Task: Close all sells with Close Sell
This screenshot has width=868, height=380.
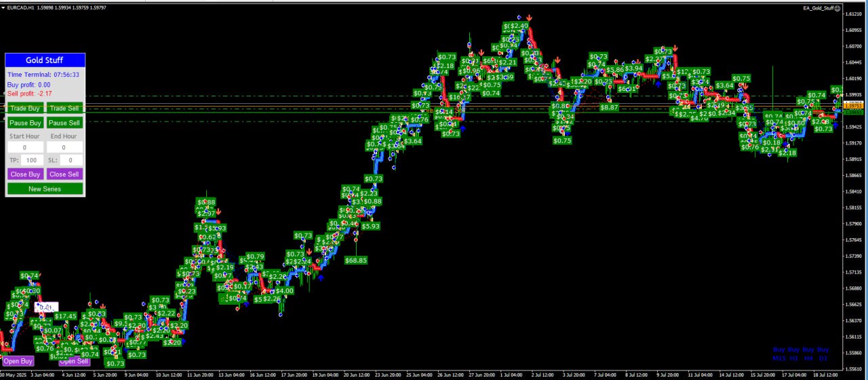Action: 64,174
